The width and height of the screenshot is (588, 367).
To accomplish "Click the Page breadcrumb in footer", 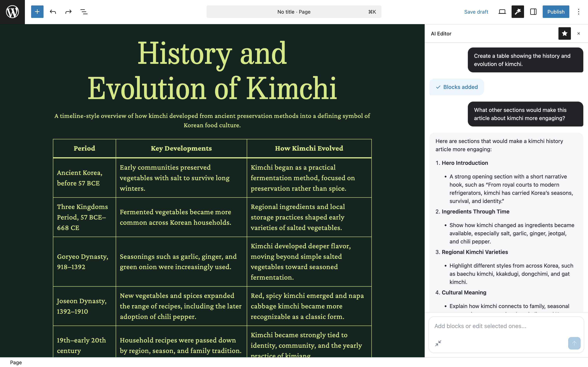I will 16,362.
